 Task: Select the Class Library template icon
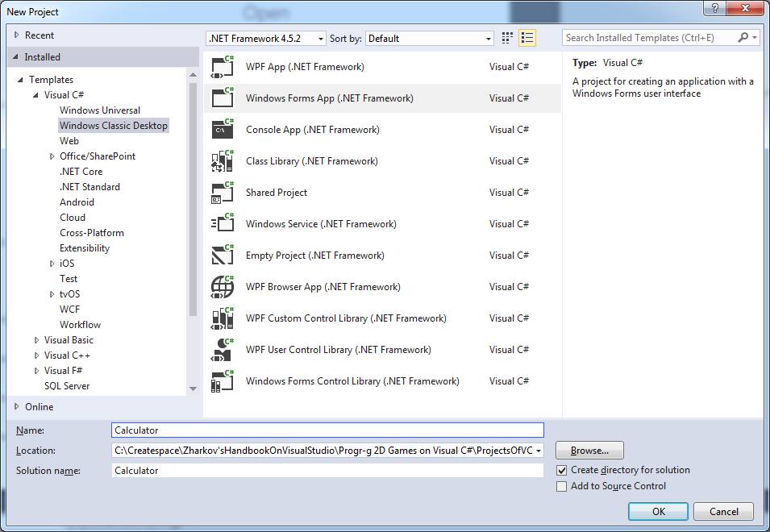point(222,161)
